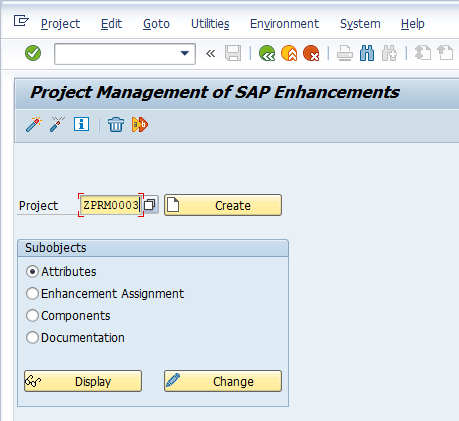Click the Activate magic wand icon
The width and height of the screenshot is (459, 421).
coord(34,124)
